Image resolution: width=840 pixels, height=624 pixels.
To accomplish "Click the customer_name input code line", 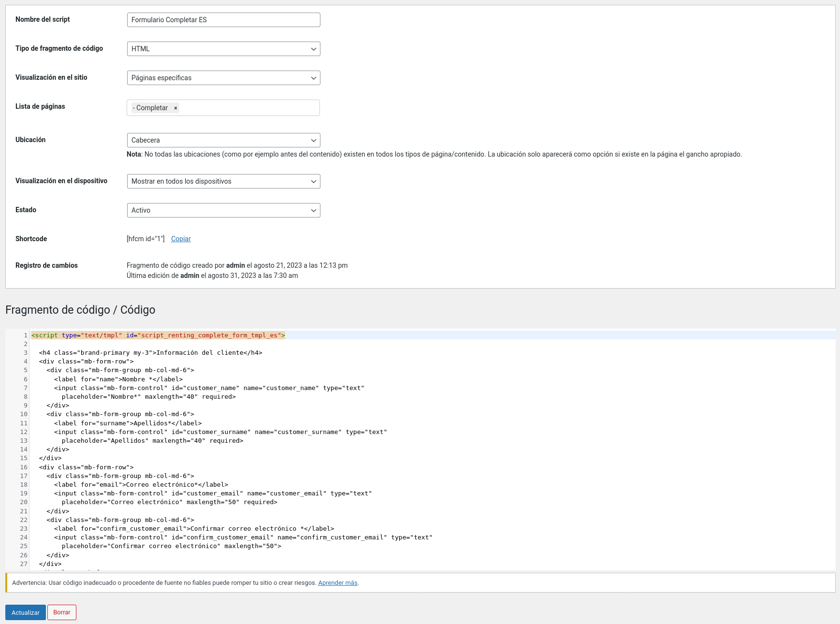I will (209, 388).
